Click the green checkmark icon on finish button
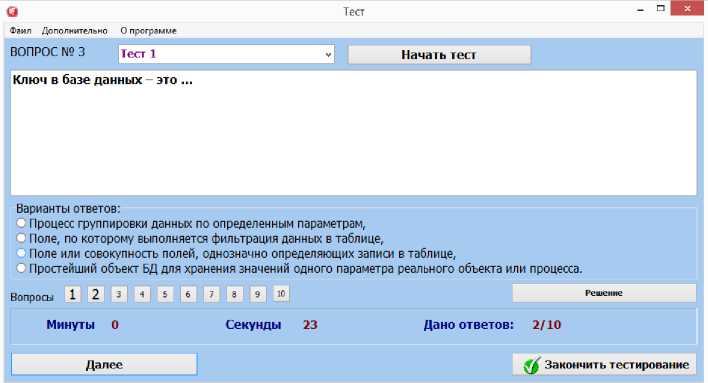Image resolution: width=708 pixels, height=383 pixels. [531, 365]
